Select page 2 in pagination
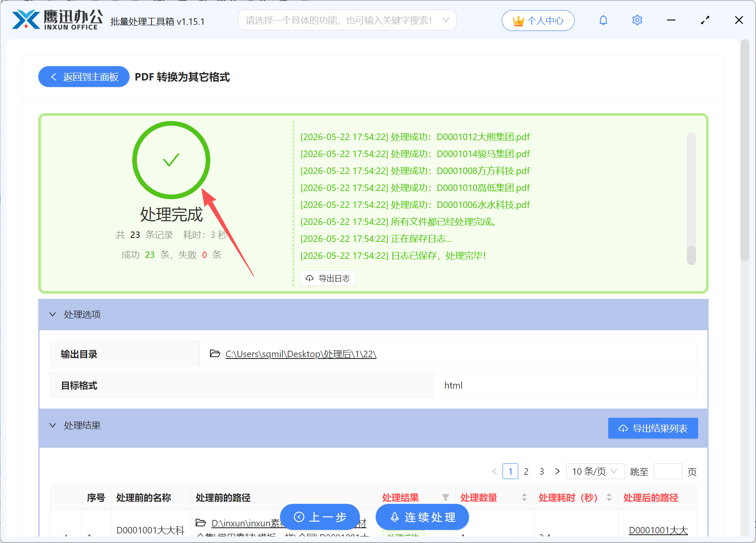 [x=526, y=471]
